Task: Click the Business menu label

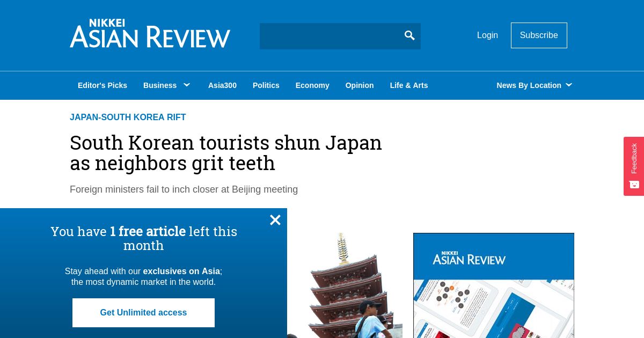Action: coord(160,85)
